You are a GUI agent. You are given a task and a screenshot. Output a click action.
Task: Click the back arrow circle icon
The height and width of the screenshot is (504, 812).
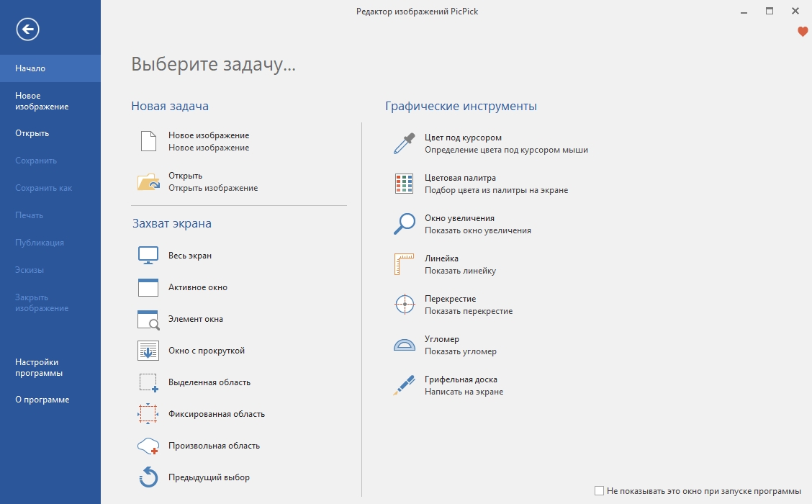pos(28,30)
